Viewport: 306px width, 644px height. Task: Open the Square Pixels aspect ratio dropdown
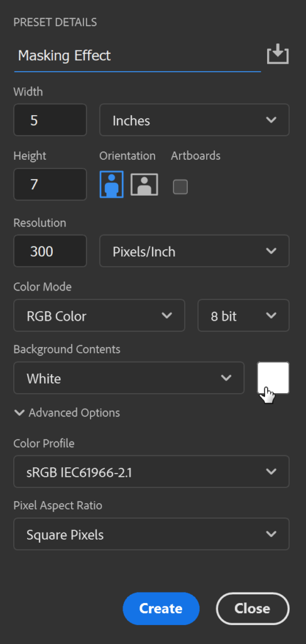(x=151, y=534)
